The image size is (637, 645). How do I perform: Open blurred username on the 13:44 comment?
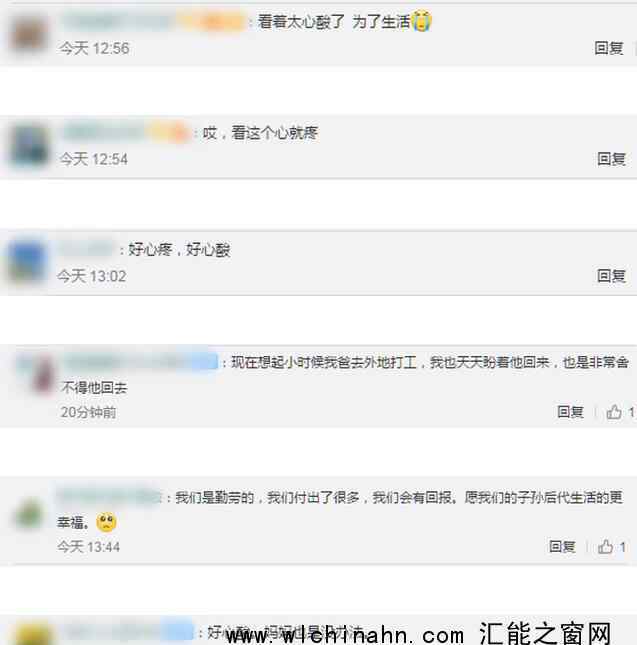(109, 497)
